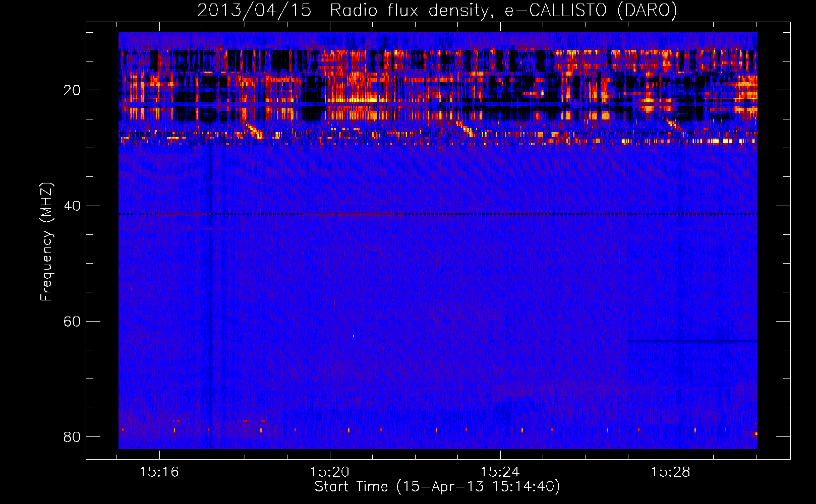Click the 15:24 time axis label
816x504 pixels.
(x=500, y=472)
